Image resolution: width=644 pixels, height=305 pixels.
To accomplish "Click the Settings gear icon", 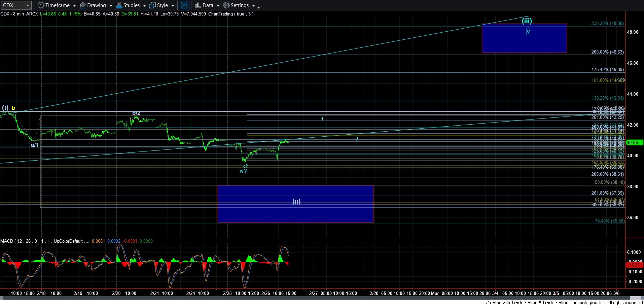I will point(226,5).
